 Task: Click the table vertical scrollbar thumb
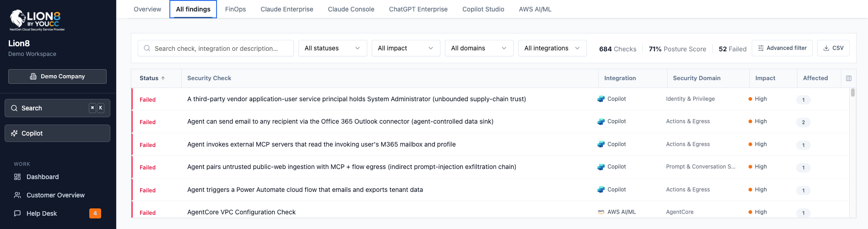(x=853, y=93)
